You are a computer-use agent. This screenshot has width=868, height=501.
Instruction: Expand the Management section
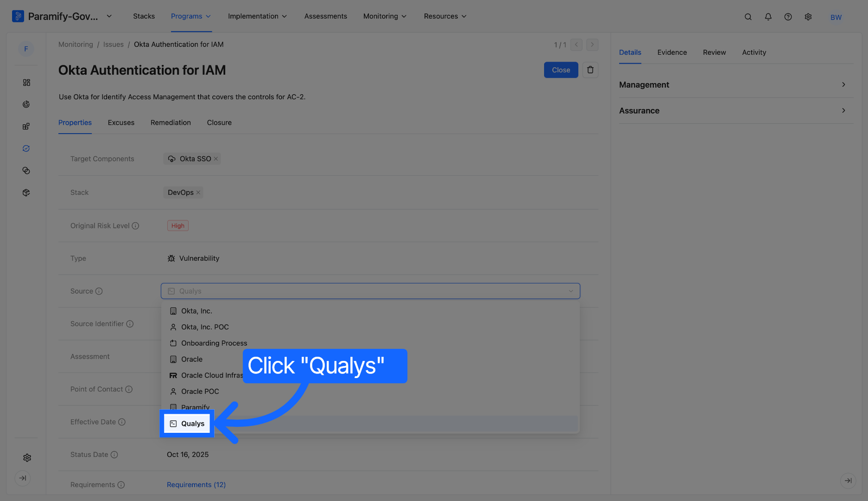click(x=736, y=85)
